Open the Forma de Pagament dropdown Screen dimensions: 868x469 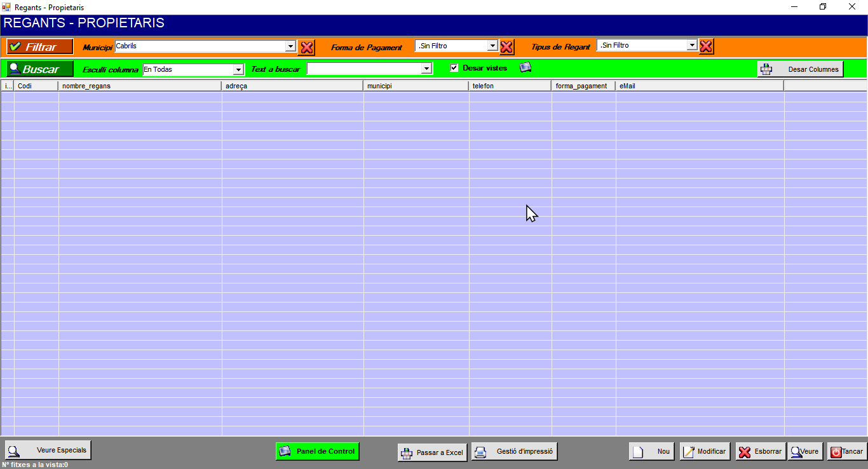(492, 46)
